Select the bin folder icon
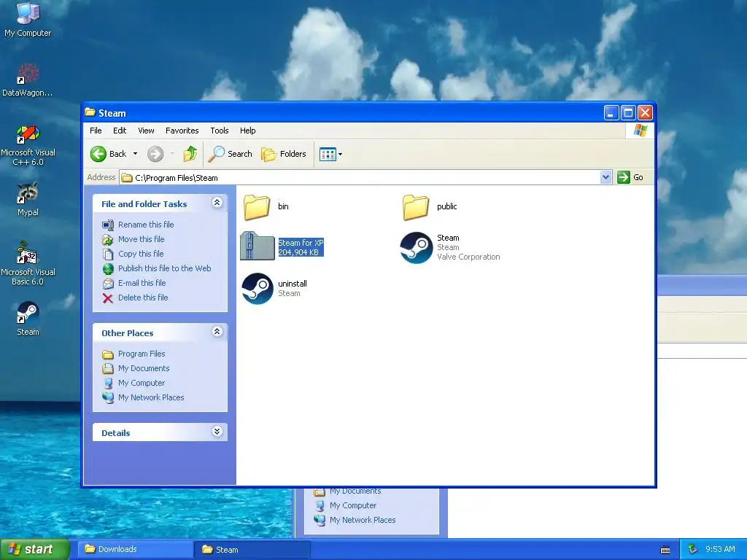 (257, 207)
